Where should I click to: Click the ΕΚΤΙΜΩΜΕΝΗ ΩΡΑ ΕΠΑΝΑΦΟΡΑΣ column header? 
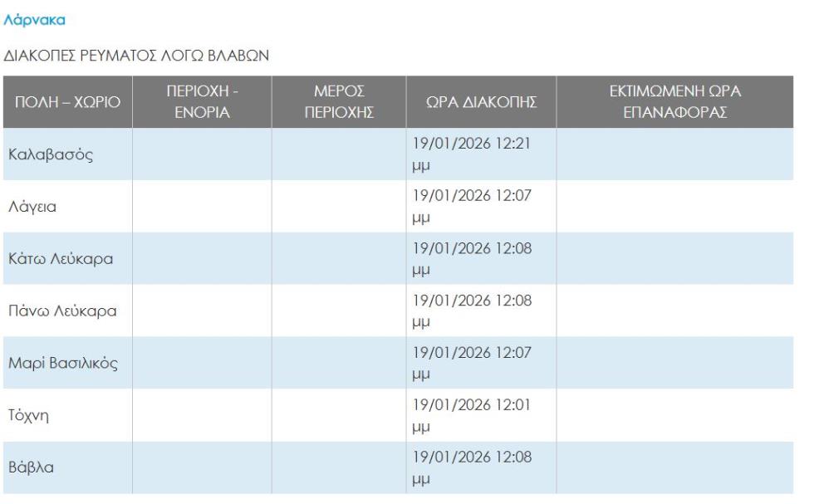[x=675, y=103]
